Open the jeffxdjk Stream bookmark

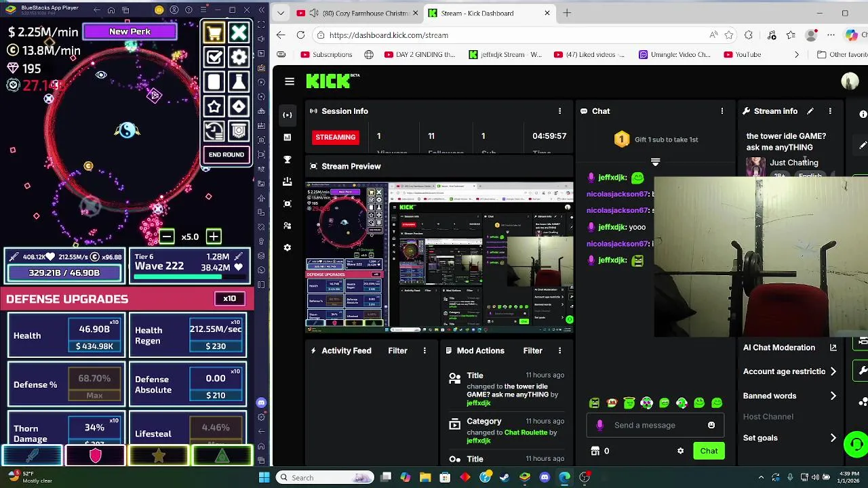point(505,54)
